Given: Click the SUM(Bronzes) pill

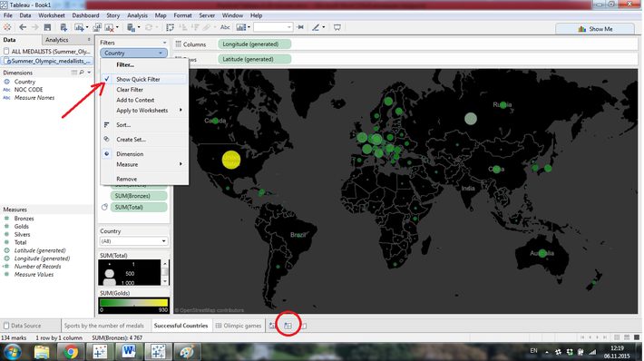Looking at the screenshot, I should click(138, 196).
